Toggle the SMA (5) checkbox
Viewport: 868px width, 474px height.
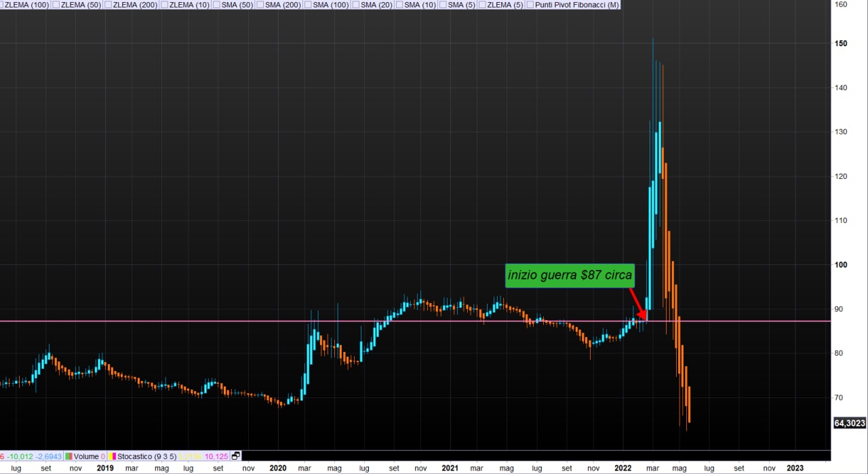click(443, 5)
